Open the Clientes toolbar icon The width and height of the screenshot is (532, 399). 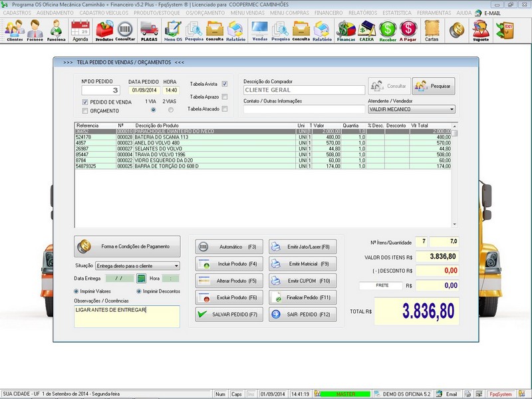(x=14, y=30)
